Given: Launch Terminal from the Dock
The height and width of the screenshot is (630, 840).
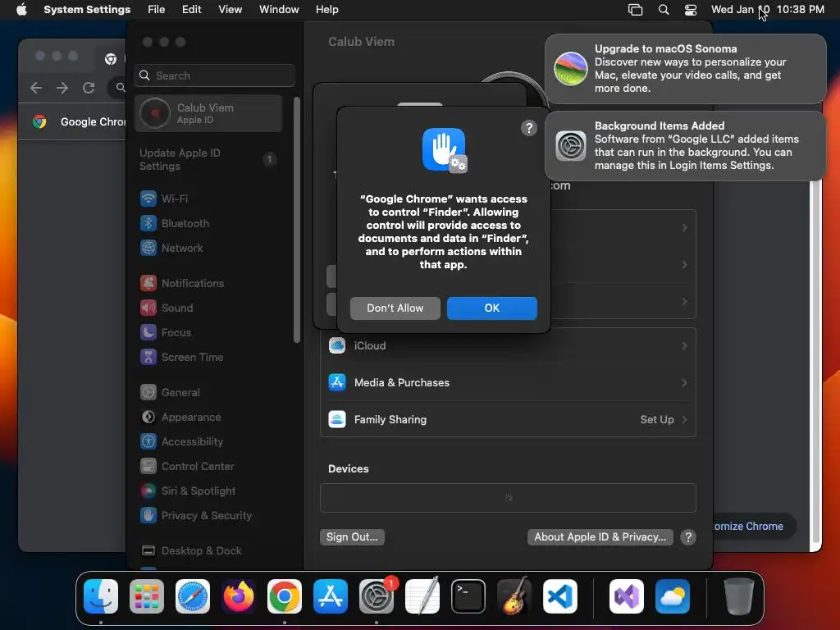Looking at the screenshot, I should (468, 596).
